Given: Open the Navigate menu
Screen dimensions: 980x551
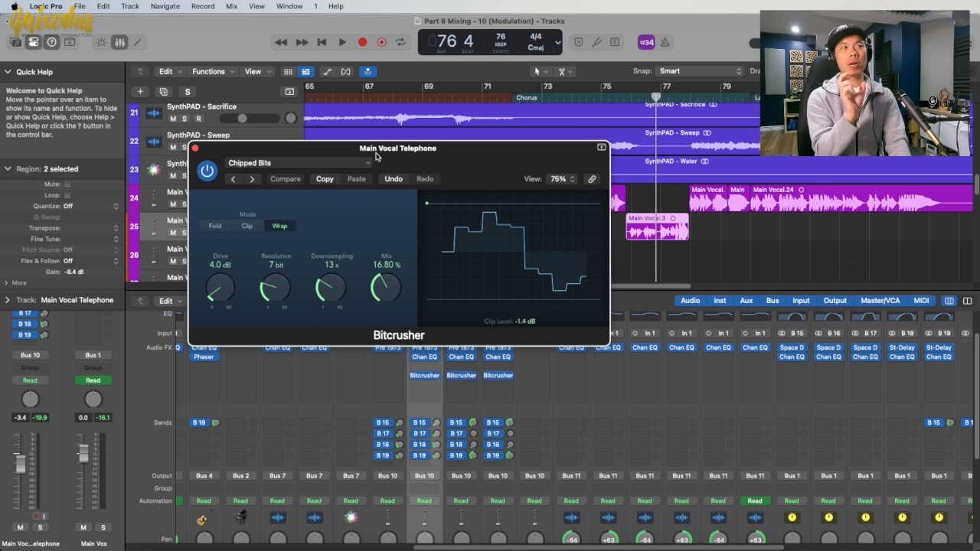Looking at the screenshot, I should click(165, 6).
